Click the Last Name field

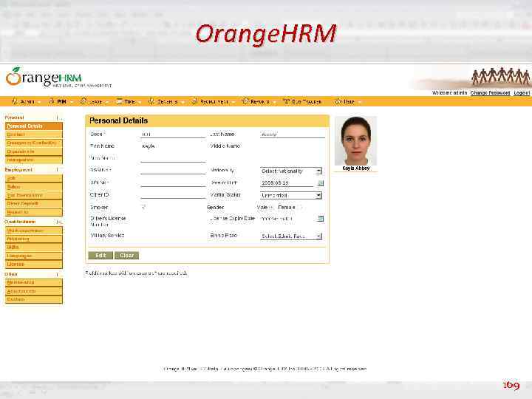click(293, 134)
